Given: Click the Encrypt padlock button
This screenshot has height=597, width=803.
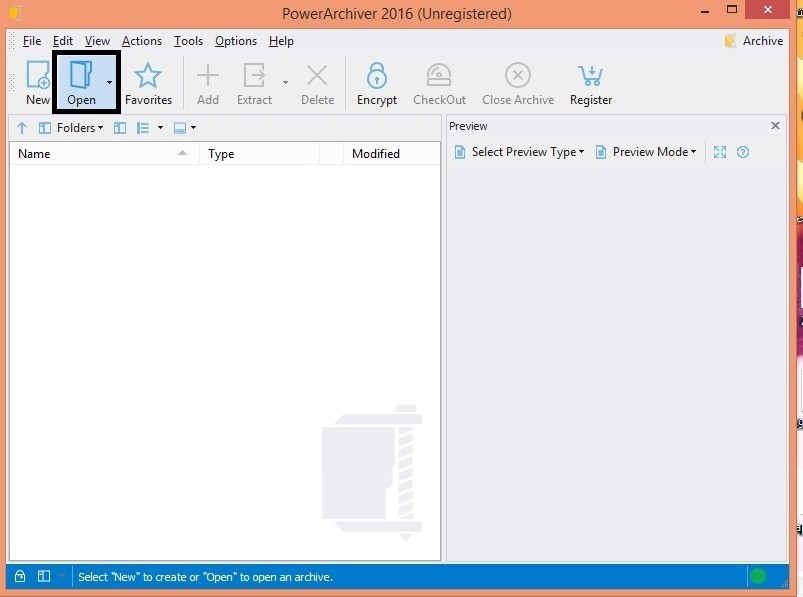Looking at the screenshot, I should [x=377, y=83].
